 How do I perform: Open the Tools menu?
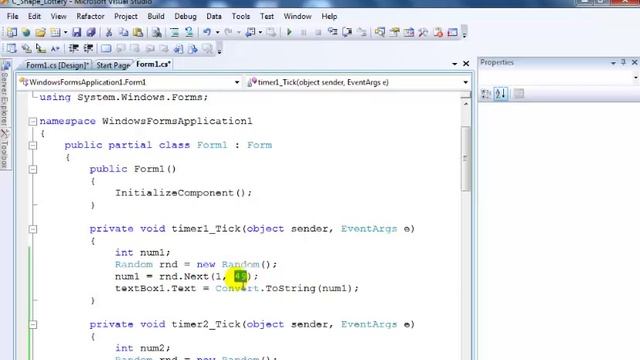[240, 16]
